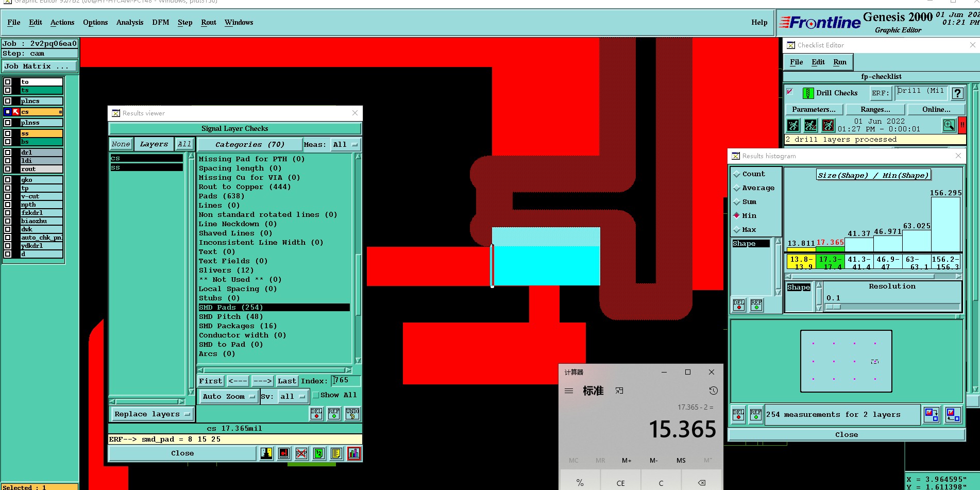Click the Last navigation button
The image size is (980, 490).
pyautogui.click(x=287, y=381)
